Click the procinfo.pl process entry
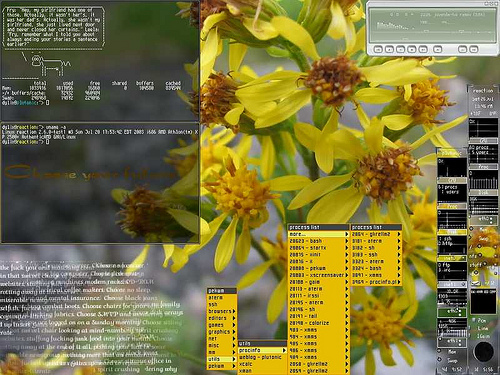This screenshot has height=375, width=500. coord(376,282)
